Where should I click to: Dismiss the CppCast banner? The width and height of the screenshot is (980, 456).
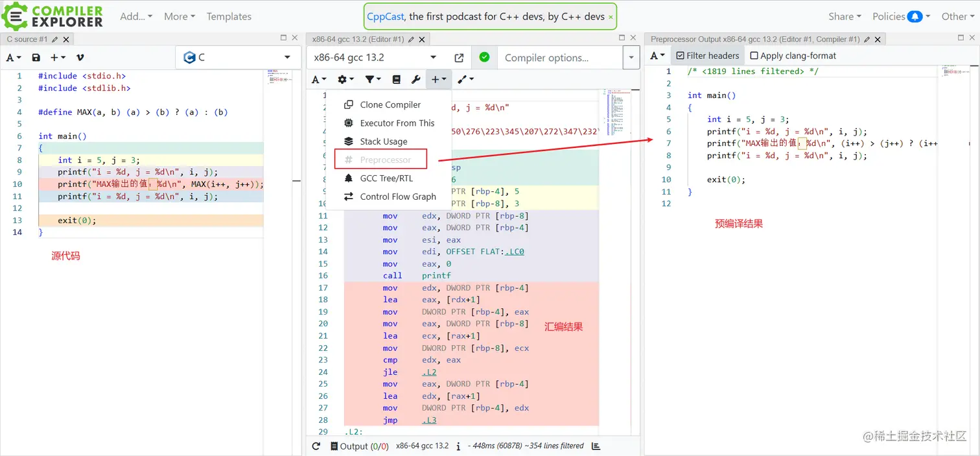coord(611,18)
